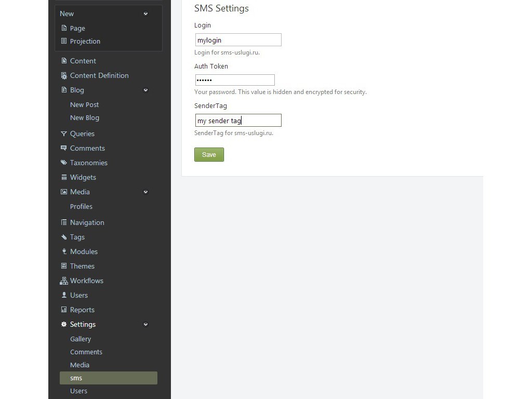Click into the Auth Token password field

point(234,80)
